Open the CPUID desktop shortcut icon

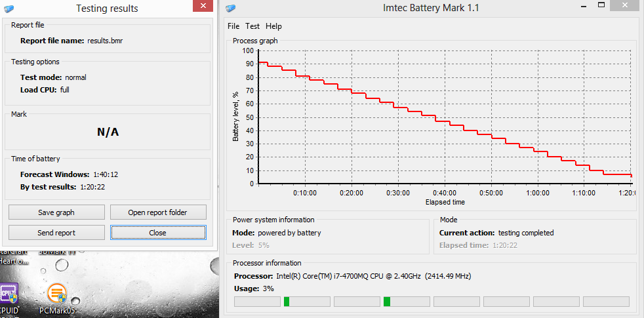point(9,299)
